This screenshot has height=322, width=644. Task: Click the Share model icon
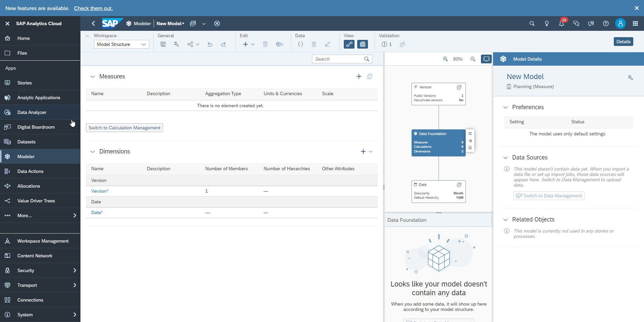190,44
